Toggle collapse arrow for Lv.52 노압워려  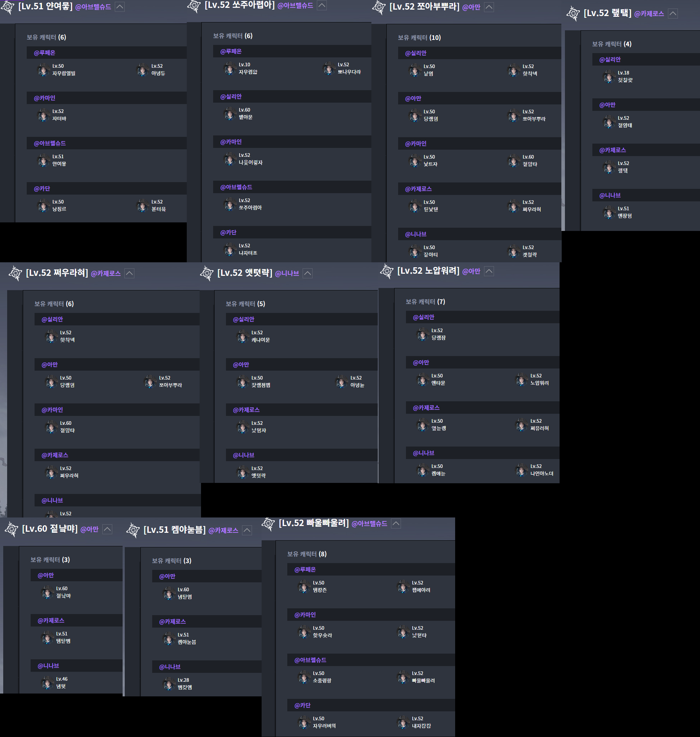coord(489,271)
